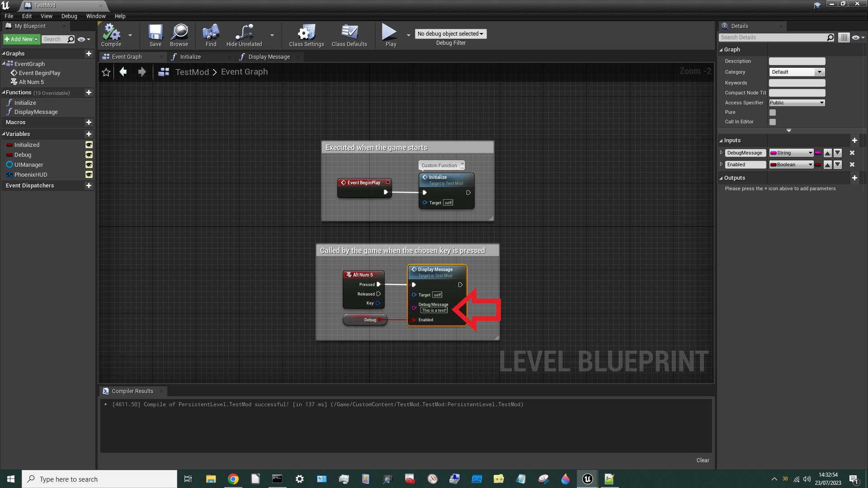The image size is (868, 488).
Task: Show advanced Graph properties arrow
Action: tap(789, 131)
